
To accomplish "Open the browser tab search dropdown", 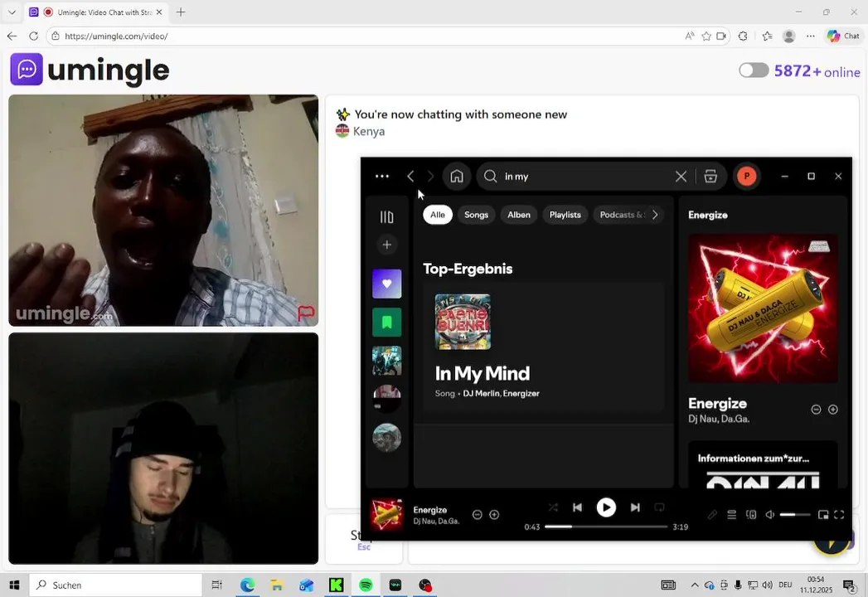I will [x=12, y=12].
